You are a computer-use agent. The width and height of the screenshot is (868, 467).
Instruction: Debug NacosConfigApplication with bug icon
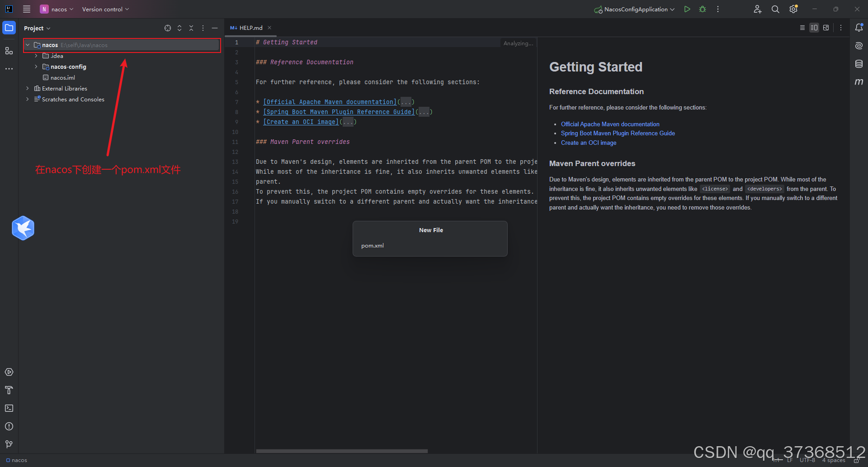coord(703,9)
